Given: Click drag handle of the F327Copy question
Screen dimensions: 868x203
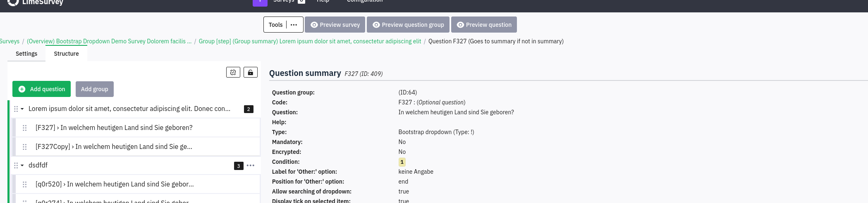Looking at the screenshot, I should [x=25, y=147].
